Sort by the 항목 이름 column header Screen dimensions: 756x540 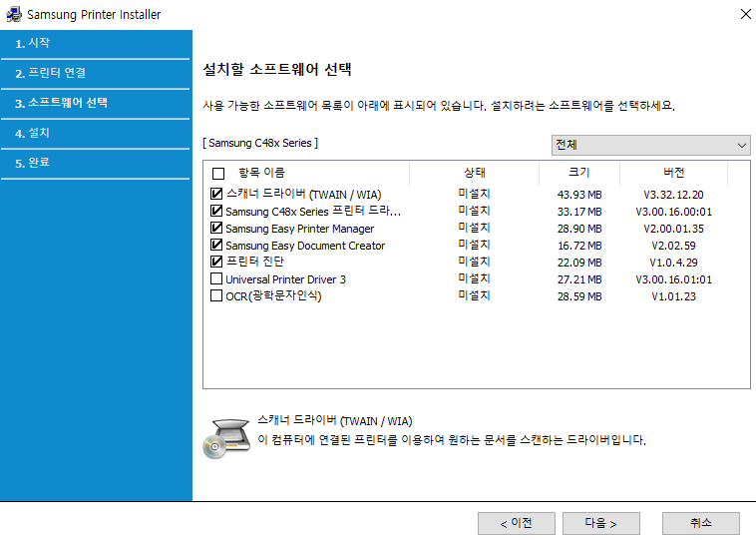(x=261, y=173)
